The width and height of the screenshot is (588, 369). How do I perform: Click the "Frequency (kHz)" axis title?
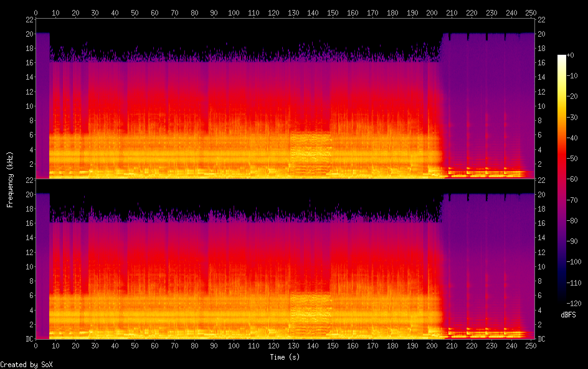coord(10,179)
